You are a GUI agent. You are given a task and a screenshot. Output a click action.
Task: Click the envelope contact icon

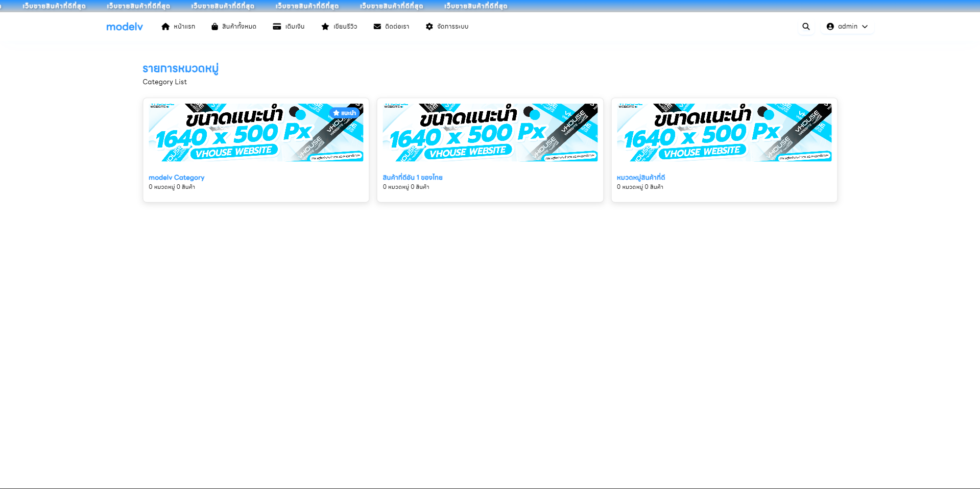[x=377, y=27]
